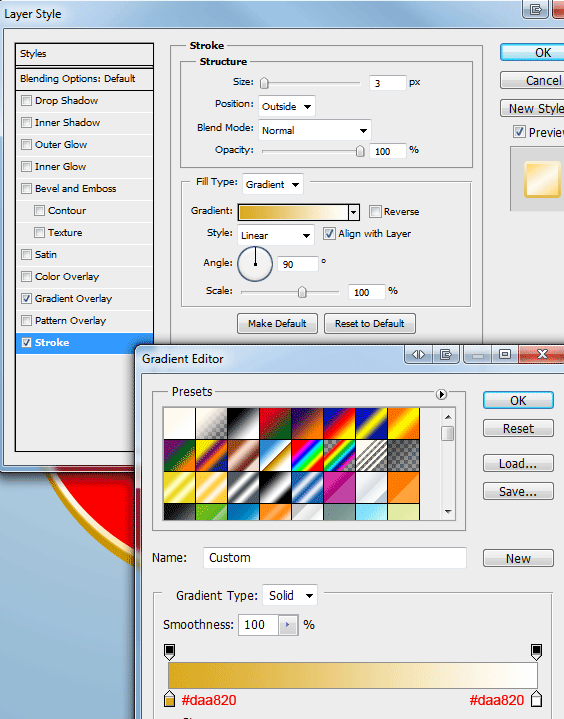Click the angle dial control
Screen dimensions: 564x719
pyautogui.click(x=255, y=264)
